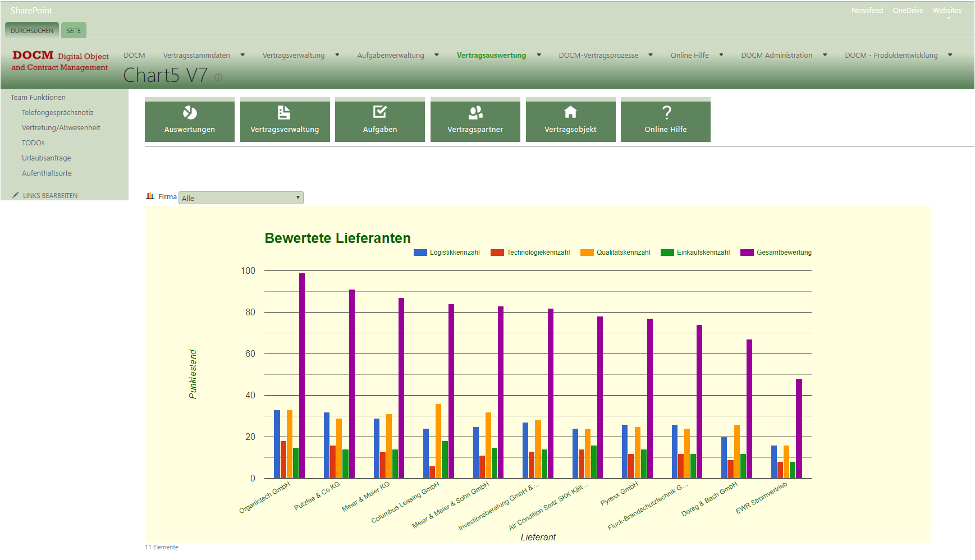975x560 pixels.
Task: Click the 'Putzfee & Co KG' axis label
Action: (x=317, y=496)
